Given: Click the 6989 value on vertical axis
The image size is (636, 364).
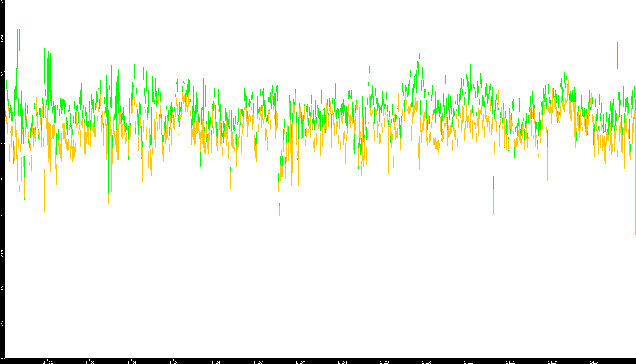Looking at the screenshot, I should (x=2, y=4).
